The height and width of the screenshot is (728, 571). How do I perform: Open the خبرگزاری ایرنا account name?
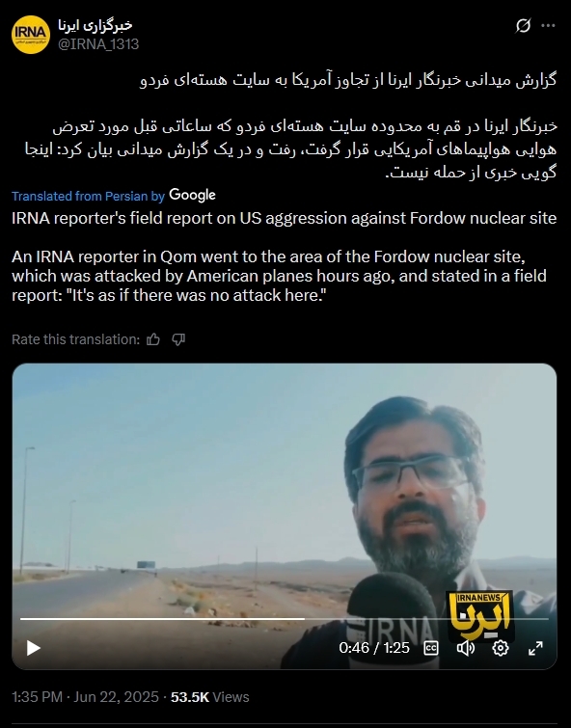pyautogui.click(x=95, y=25)
